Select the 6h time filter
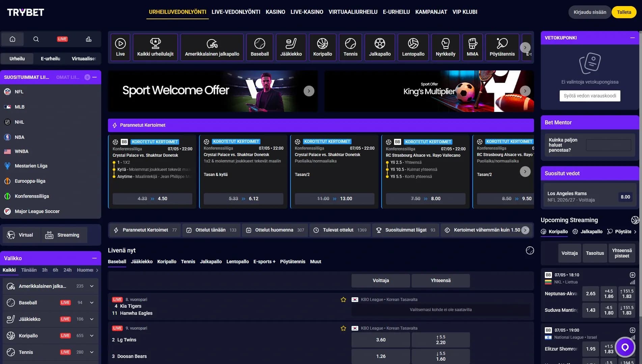The width and height of the screenshot is (642, 364). point(55,270)
